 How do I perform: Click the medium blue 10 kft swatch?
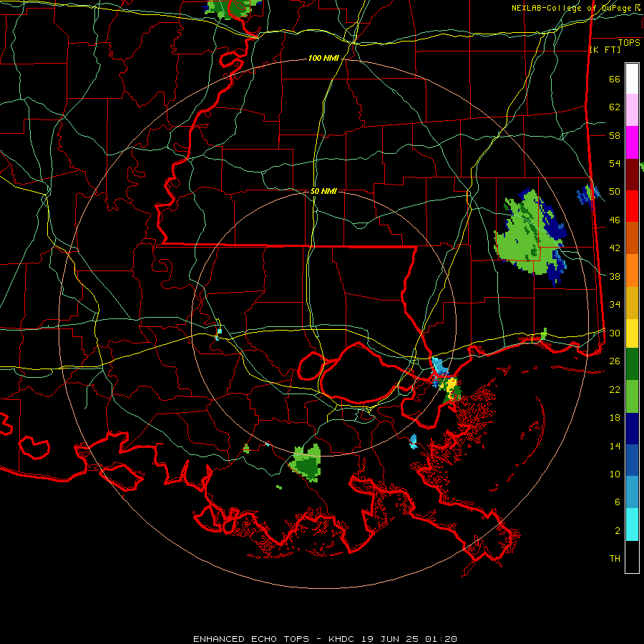point(632,460)
